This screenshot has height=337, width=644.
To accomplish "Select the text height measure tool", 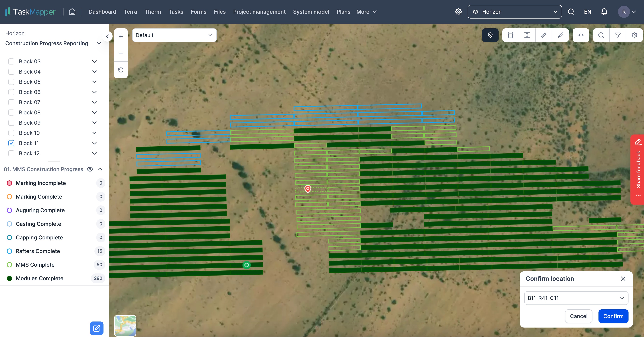I will tap(527, 35).
